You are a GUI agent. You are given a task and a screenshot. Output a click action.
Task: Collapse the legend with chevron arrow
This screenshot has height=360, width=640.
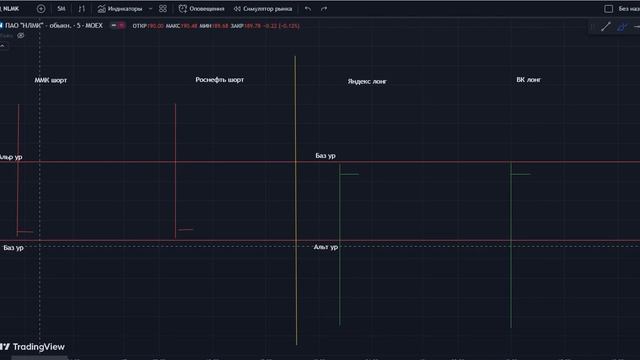tap(3, 46)
